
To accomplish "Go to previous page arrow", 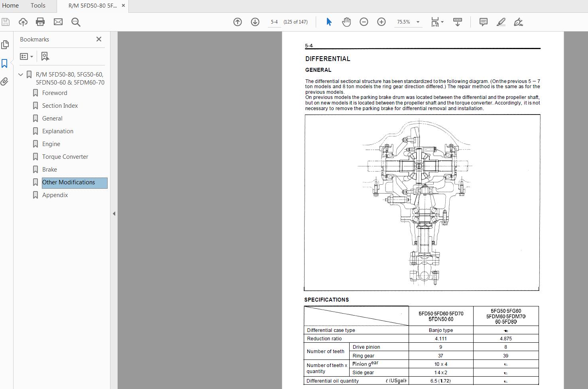I will [x=238, y=22].
